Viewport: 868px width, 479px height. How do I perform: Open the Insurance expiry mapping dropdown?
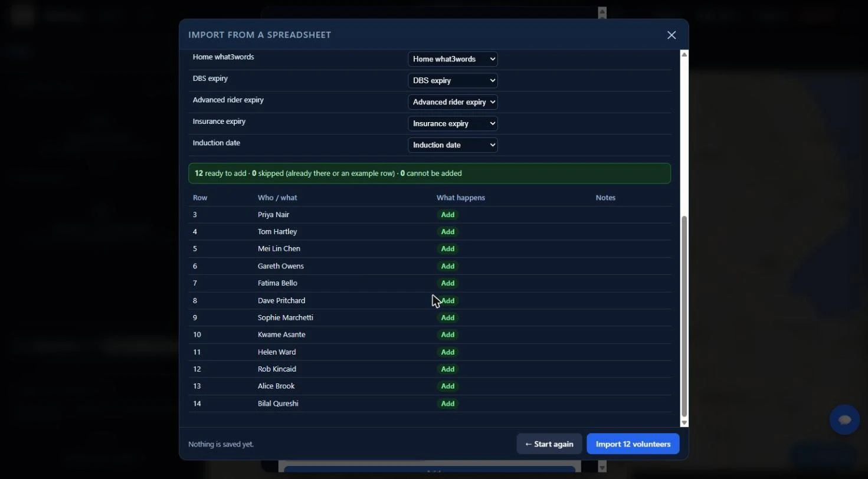pos(453,123)
